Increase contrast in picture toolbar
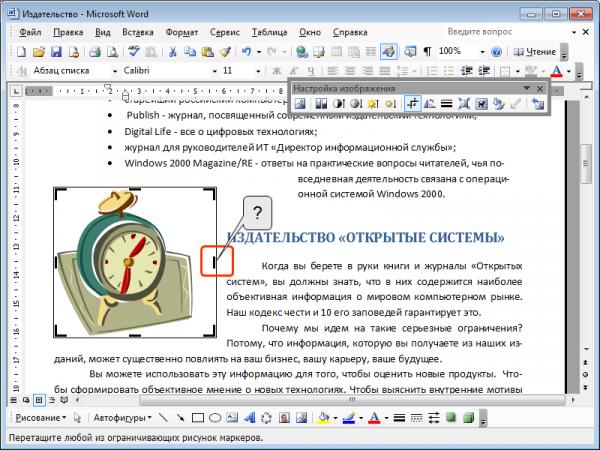600x450 pixels. click(339, 103)
